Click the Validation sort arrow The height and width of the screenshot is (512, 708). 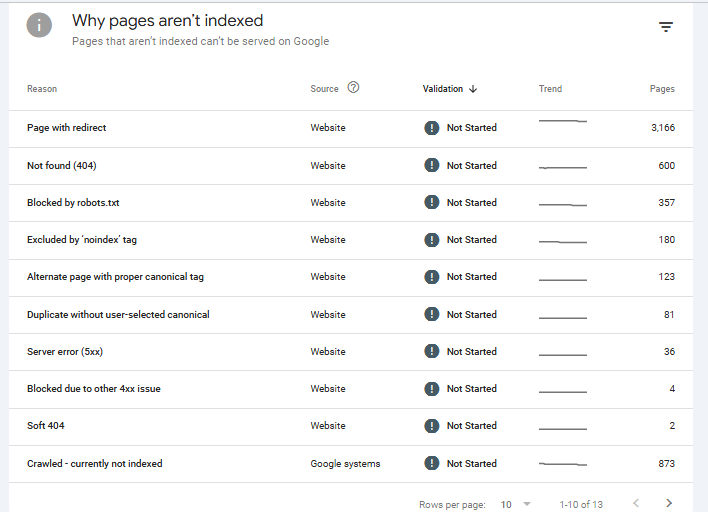(473, 89)
